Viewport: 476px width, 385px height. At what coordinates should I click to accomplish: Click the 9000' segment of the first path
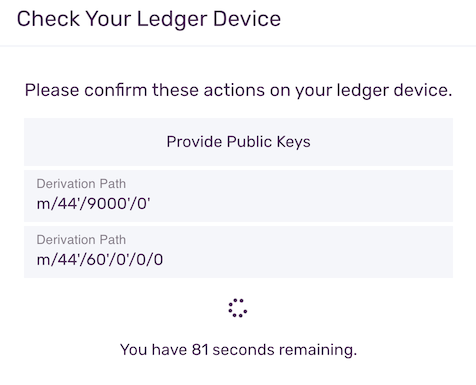[107, 203]
